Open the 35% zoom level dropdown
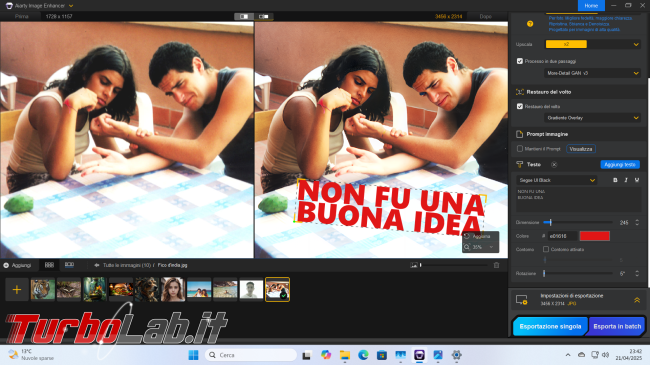 [x=492, y=247]
